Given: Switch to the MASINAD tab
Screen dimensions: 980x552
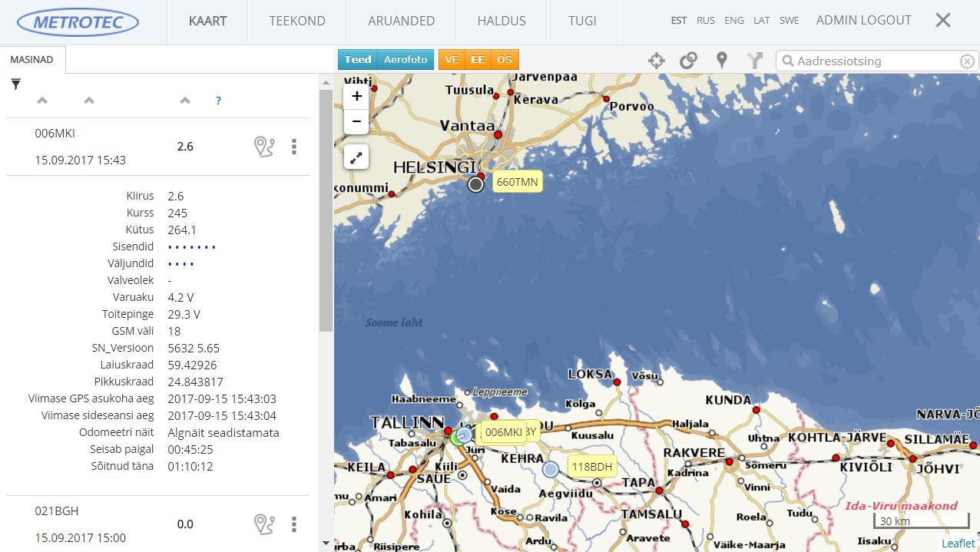Looking at the screenshot, I should [32, 60].
